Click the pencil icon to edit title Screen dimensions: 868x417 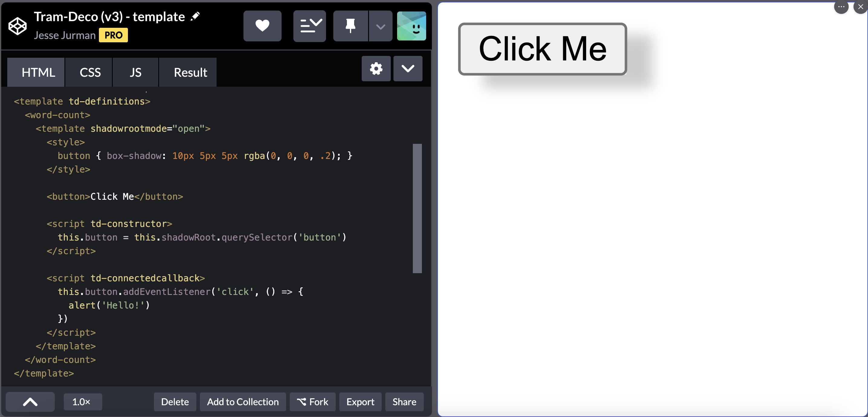(195, 16)
